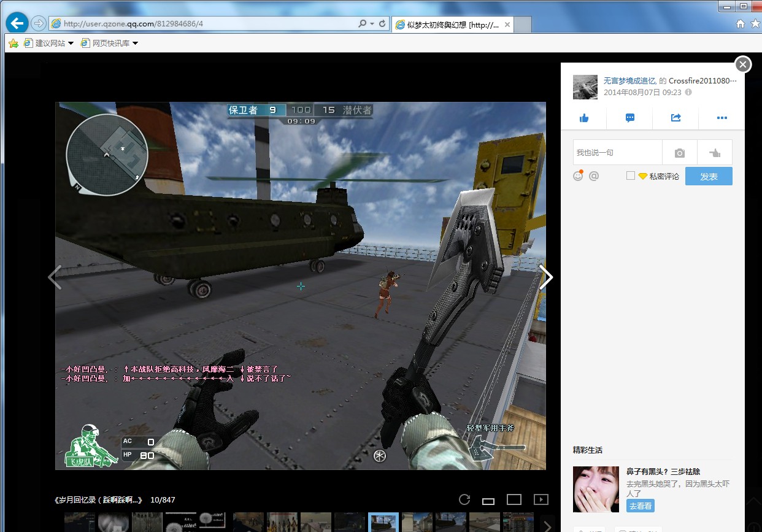Viewport: 762px width, 532px height.
Task: Open the emoji smiley picker
Action: coord(578,175)
